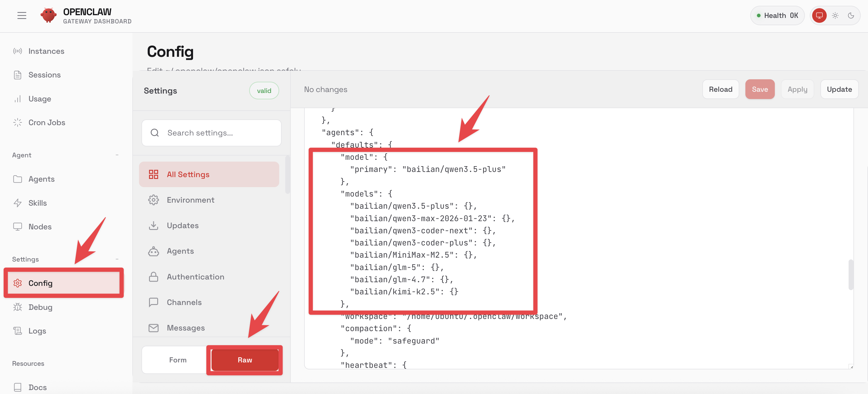Open Skills lightning bolt item
The image size is (868, 394).
click(x=37, y=203)
